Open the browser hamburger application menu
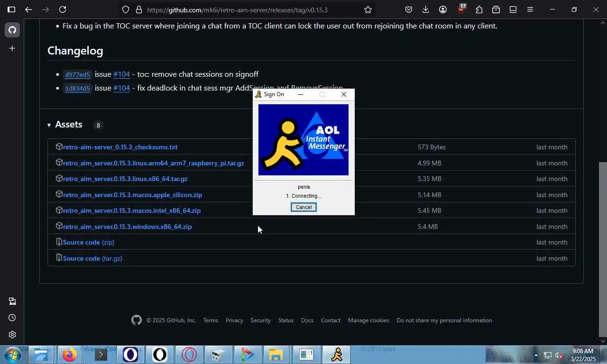 530,9
